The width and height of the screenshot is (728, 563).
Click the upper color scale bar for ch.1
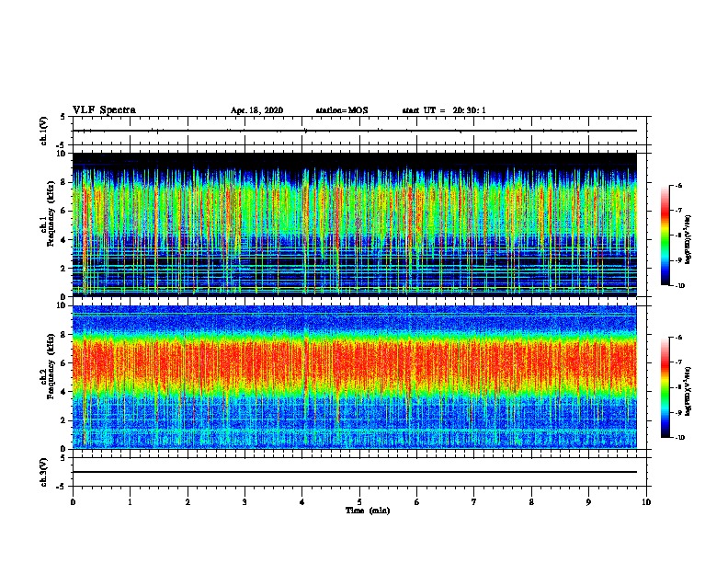tap(665, 236)
